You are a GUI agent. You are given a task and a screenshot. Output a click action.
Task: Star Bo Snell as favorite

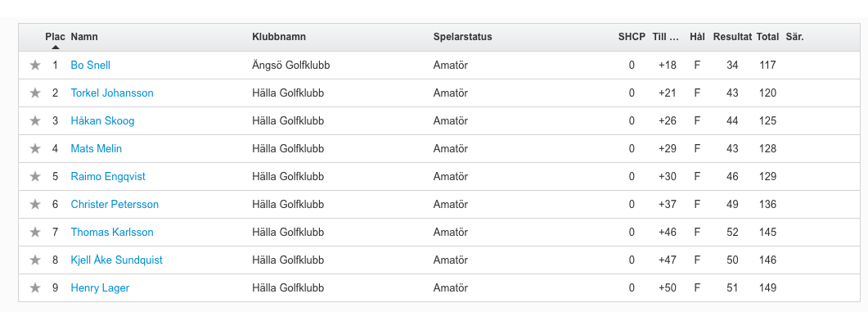[x=35, y=65]
